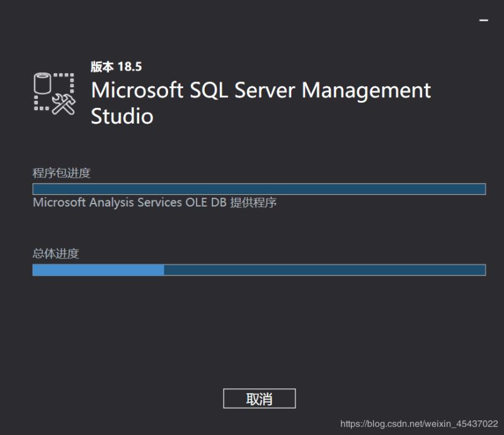Viewport: 504px width, 435px height.
Task: Click the 版本 18.5 version label
Action: [x=117, y=67]
